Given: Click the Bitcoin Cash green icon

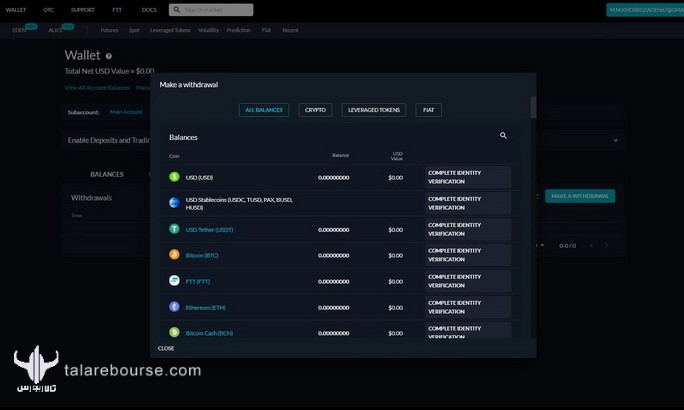Looking at the screenshot, I should 174,332.
